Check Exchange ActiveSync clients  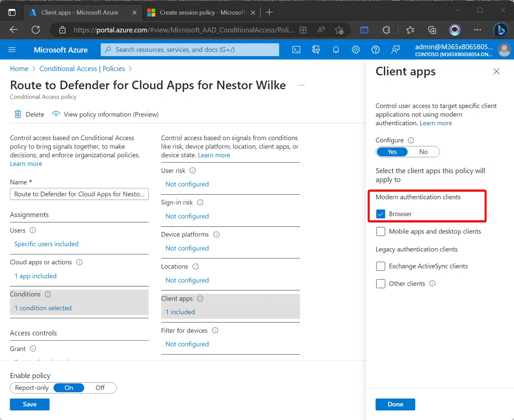[381, 266]
